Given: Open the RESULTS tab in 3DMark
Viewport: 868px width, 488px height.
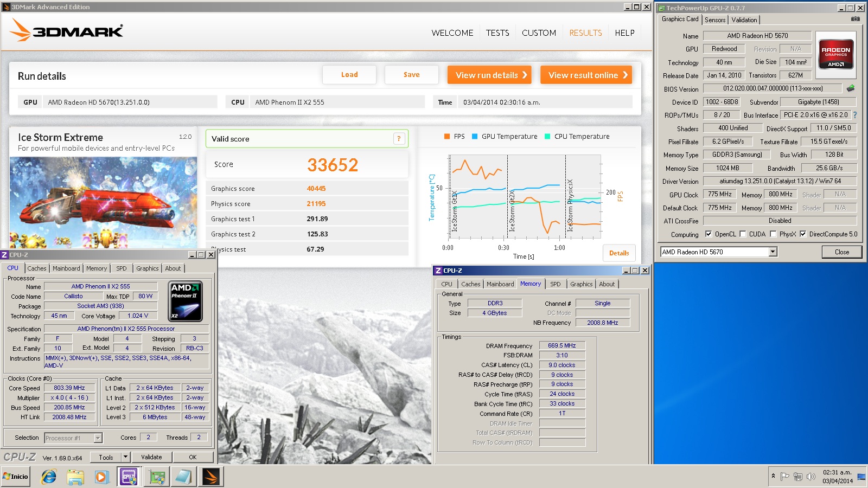Looking at the screenshot, I should click(585, 33).
